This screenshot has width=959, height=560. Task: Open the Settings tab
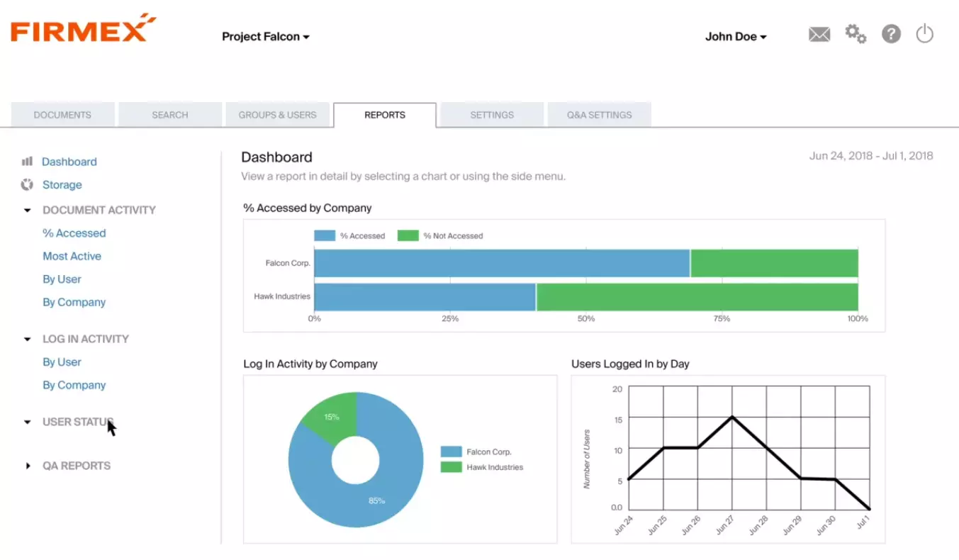[x=492, y=115]
